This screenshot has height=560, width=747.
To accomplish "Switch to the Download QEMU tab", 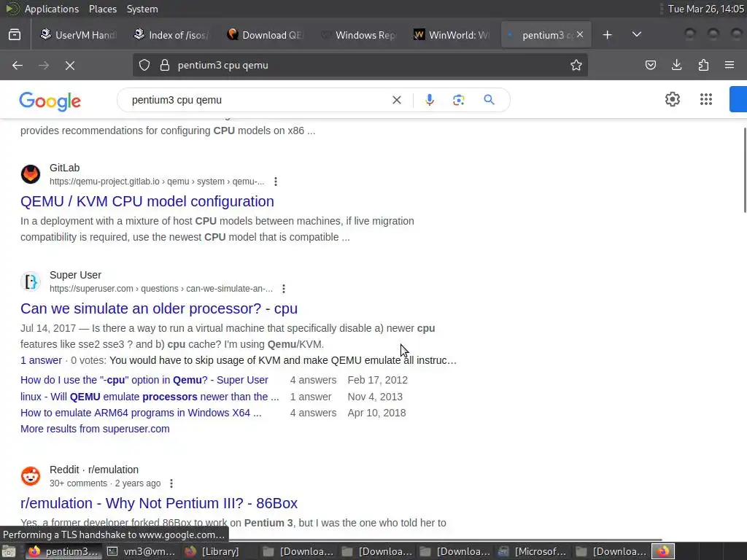I will point(265,35).
